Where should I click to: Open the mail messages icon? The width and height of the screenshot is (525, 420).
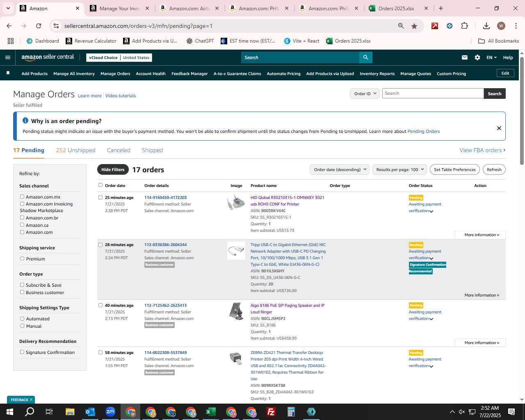click(x=465, y=57)
